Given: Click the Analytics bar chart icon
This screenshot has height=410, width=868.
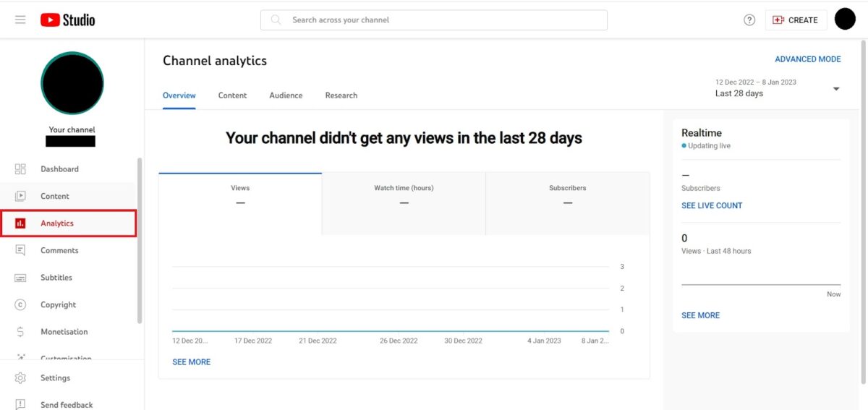Looking at the screenshot, I should pyautogui.click(x=20, y=223).
